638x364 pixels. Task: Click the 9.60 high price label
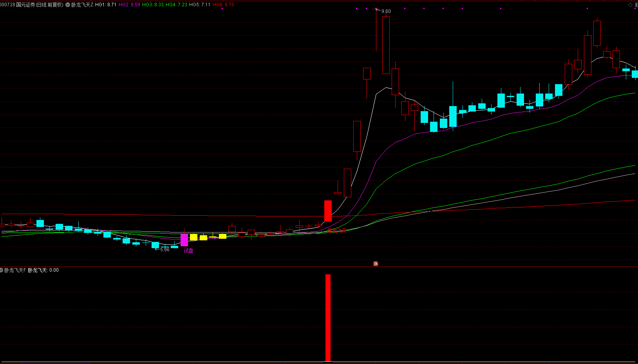coord(386,11)
